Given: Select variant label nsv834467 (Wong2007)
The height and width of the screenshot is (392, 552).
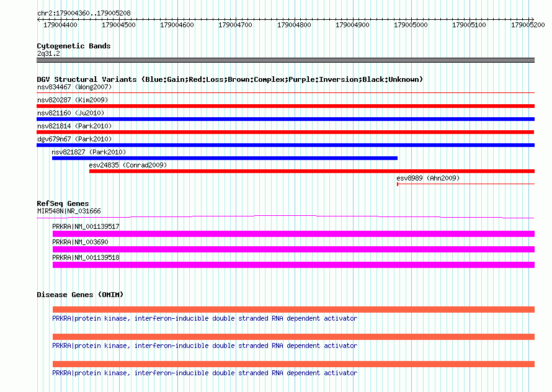Looking at the screenshot, I should (74, 87).
